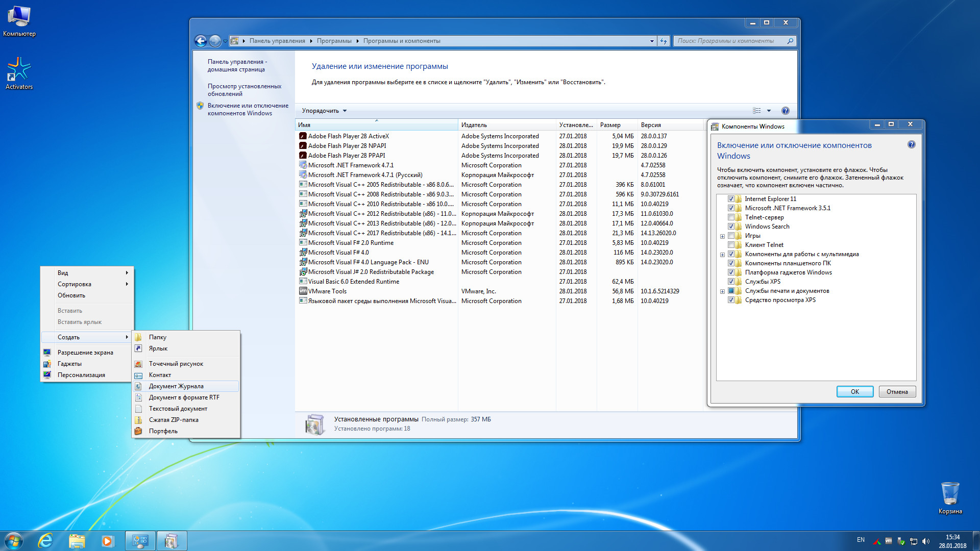The height and width of the screenshot is (551, 980).
Task: Enable the Telnet-сервер checkbox
Action: (731, 217)
